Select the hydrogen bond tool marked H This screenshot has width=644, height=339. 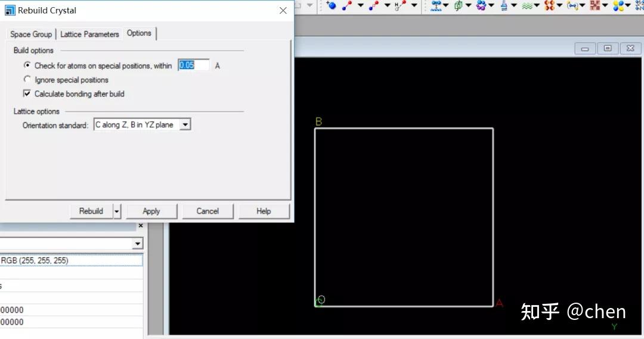coord(400,5)
